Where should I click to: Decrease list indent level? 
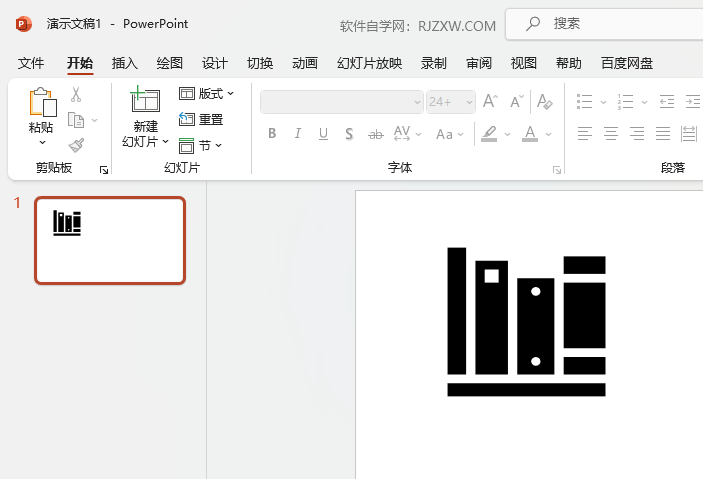point(667,101)
